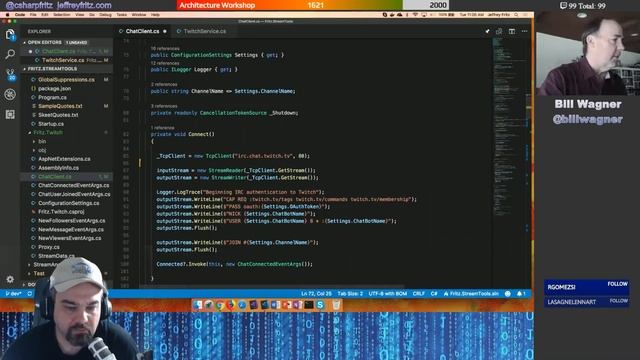Open the Debug view in the activity bar

[10, 94]
